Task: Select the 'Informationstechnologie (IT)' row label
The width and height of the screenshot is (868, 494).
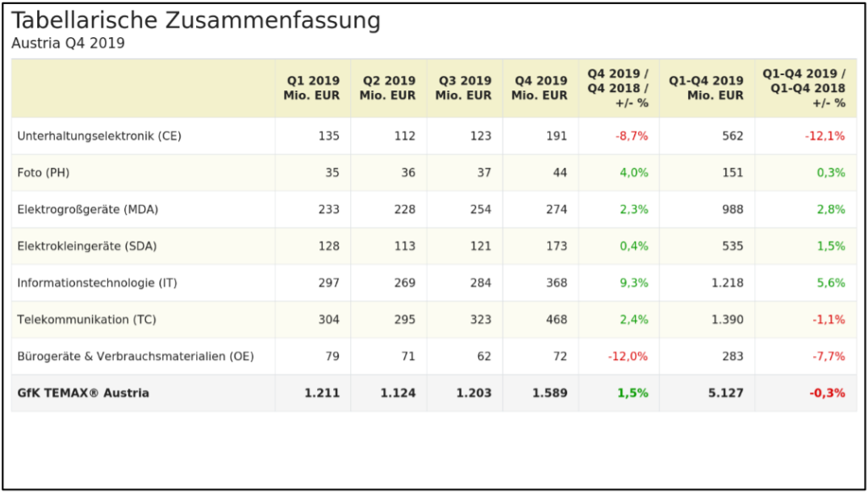Action: pyautogui.click(x=97, y=283)
